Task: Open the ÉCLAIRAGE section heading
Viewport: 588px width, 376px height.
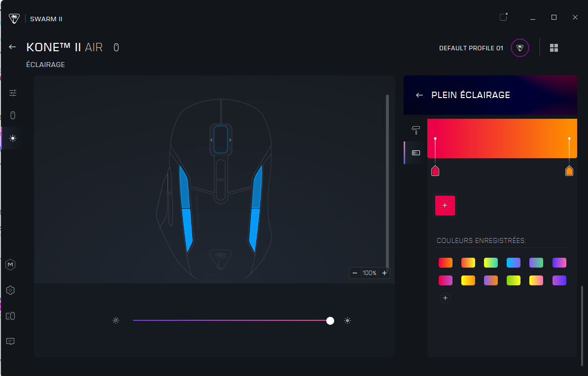Action: [45, 64]
